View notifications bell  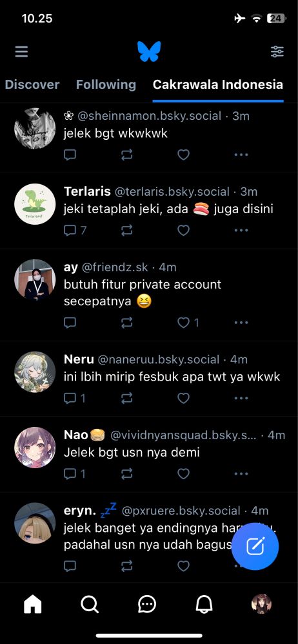click(x=204, y=604)
